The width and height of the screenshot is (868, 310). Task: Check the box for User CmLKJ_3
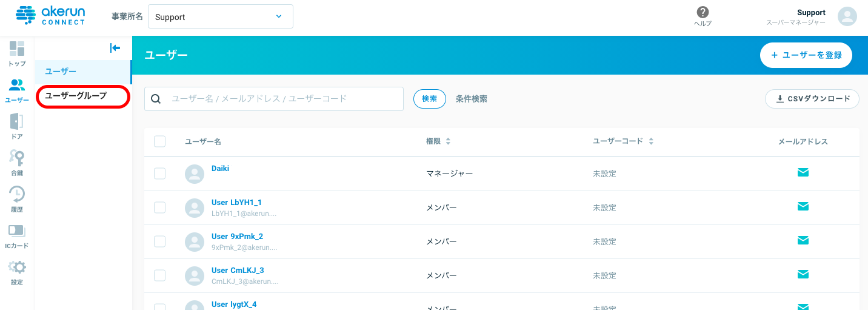coord(160,275)
